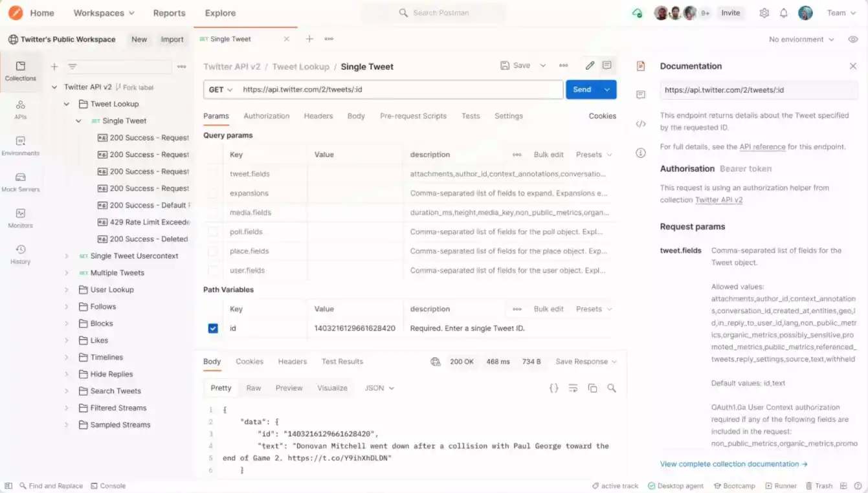
Task: Enable the tweet.fields param checkbox
Action: [x=213, y=174]
